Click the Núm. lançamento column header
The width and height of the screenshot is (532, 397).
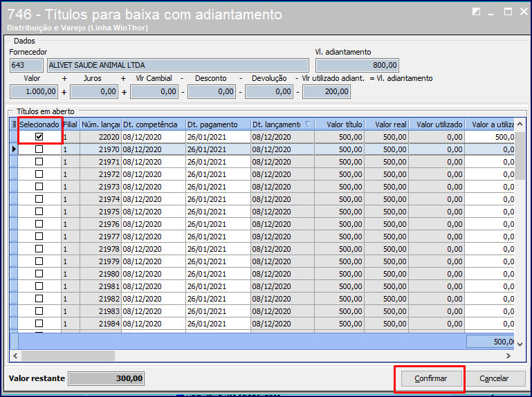[101, 124]
